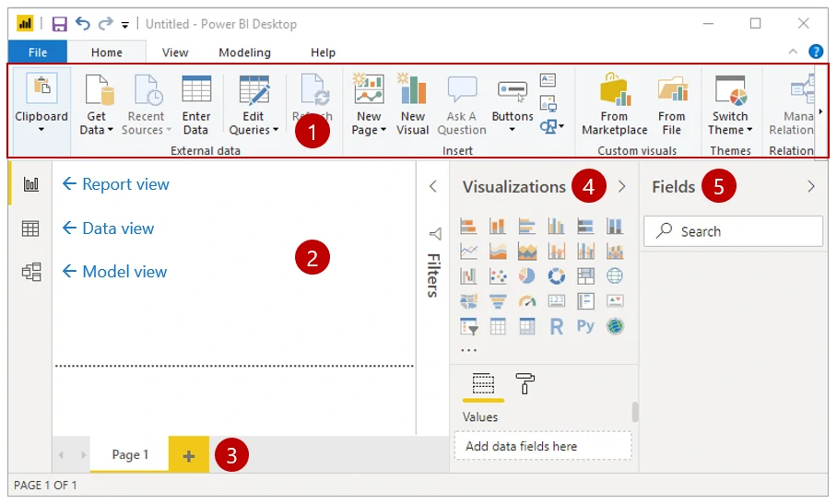The width and height of the screenshot is (837, 504).
Task: Expand the Filters pane chevron
Action: tap(433, 186)
